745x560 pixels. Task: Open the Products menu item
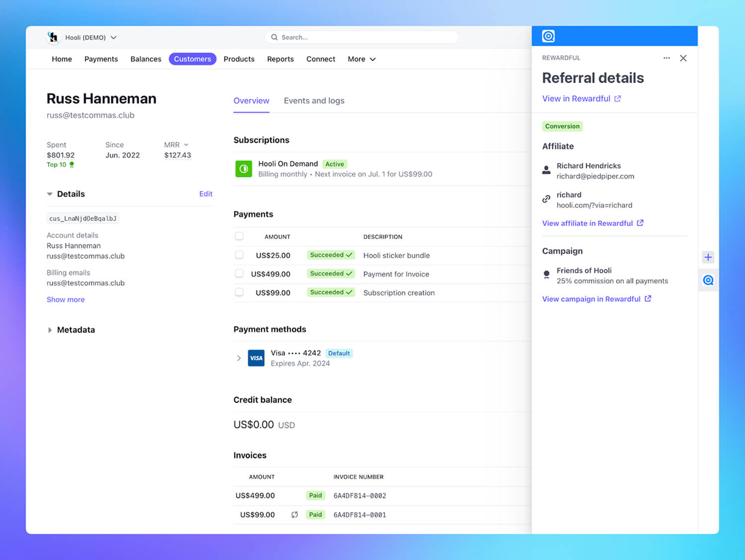click(239, 59)
